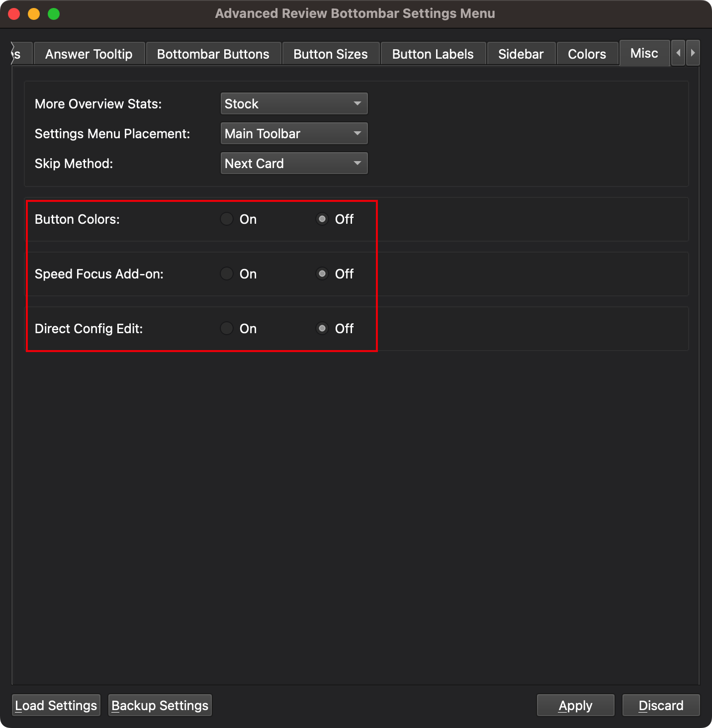Select Off for Direct Config Edit
Image resolution: width=712 pixels, height=728 pixels.
pyautogui.click(x=322, y=329)
